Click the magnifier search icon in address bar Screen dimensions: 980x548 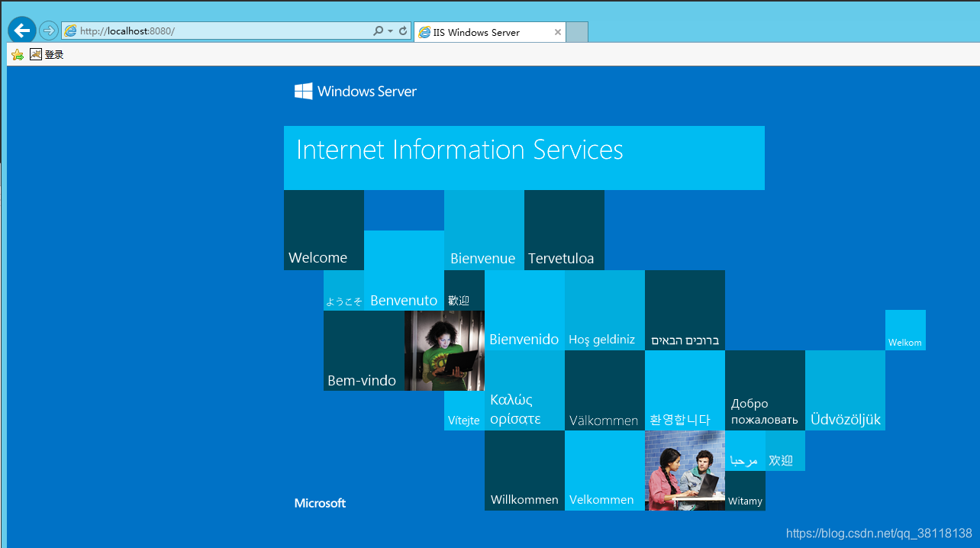tap(378, 31)
